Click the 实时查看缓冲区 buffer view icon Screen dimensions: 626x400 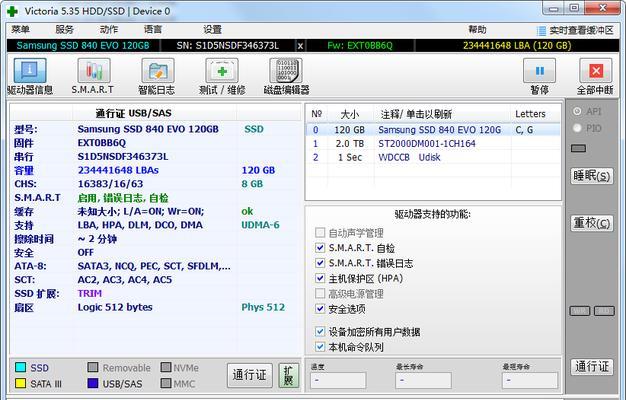point(541,31)
